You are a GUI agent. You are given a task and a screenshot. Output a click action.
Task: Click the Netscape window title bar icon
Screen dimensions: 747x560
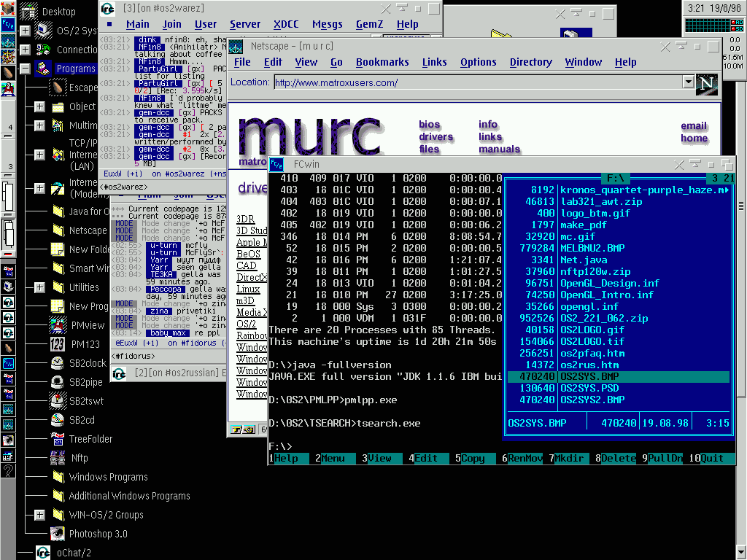tap(236, 46)
